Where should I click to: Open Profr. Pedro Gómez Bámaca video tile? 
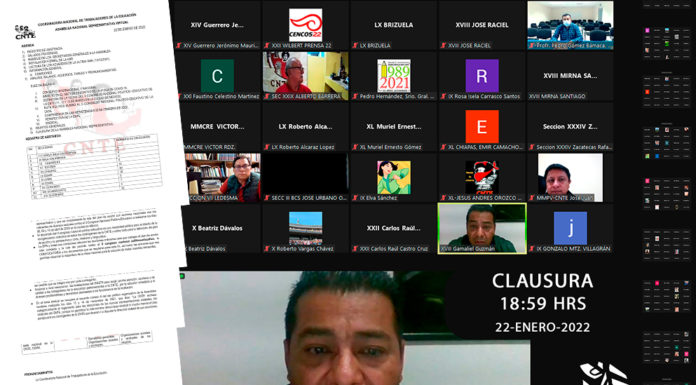click(x=570, y=25)
